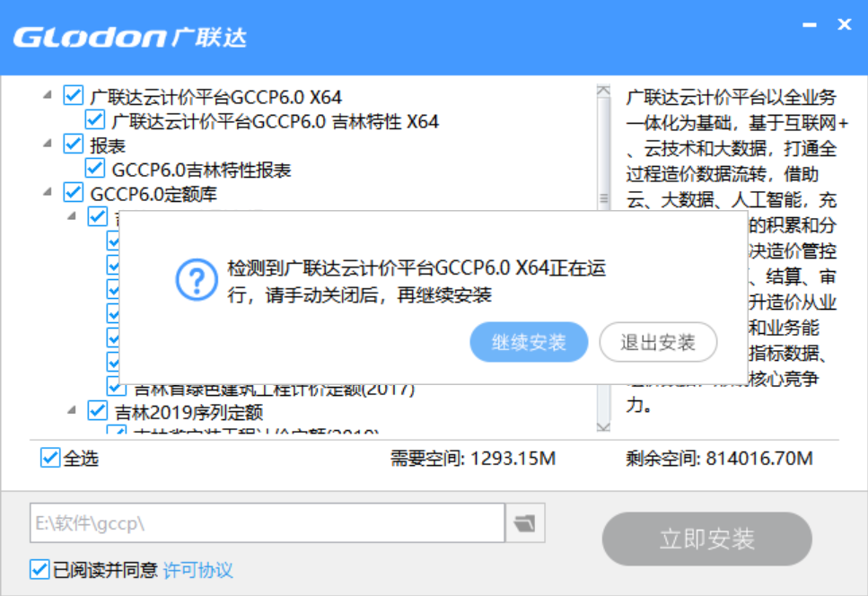Toggle the 报表 checkbox
Viewport: 868px width, 596px height.
point(73,144)
